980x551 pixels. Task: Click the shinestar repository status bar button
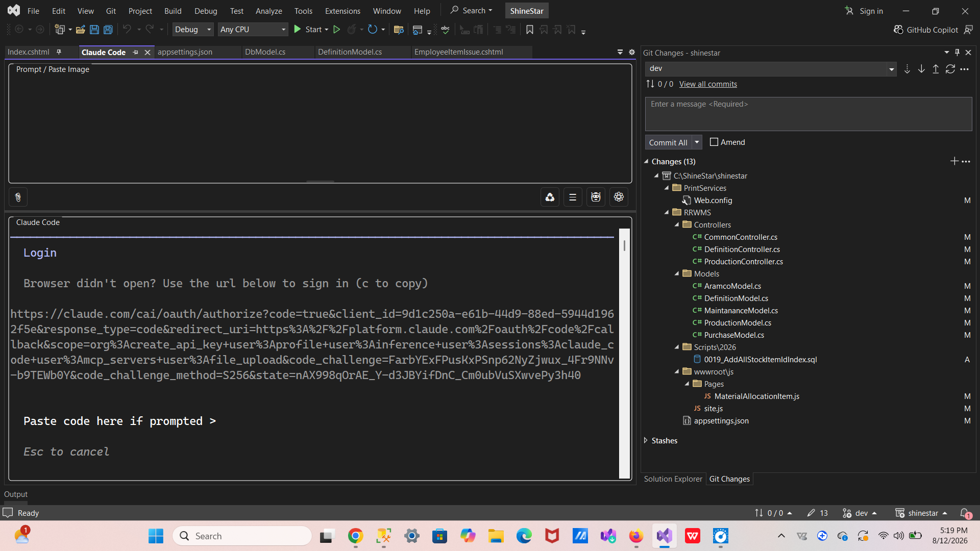point(921,513)
